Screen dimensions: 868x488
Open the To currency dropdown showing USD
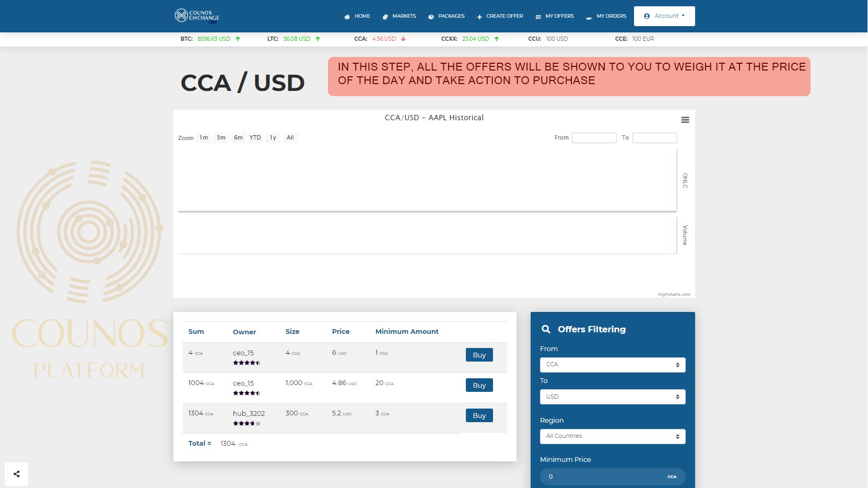tap(613, 397)
